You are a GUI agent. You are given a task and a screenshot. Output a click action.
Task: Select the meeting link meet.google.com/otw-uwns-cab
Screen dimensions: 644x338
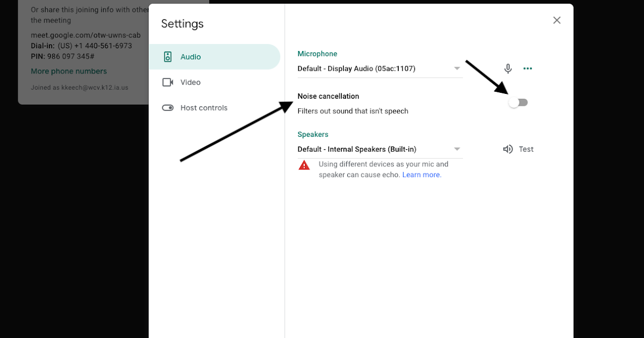(x=86, y=35)
